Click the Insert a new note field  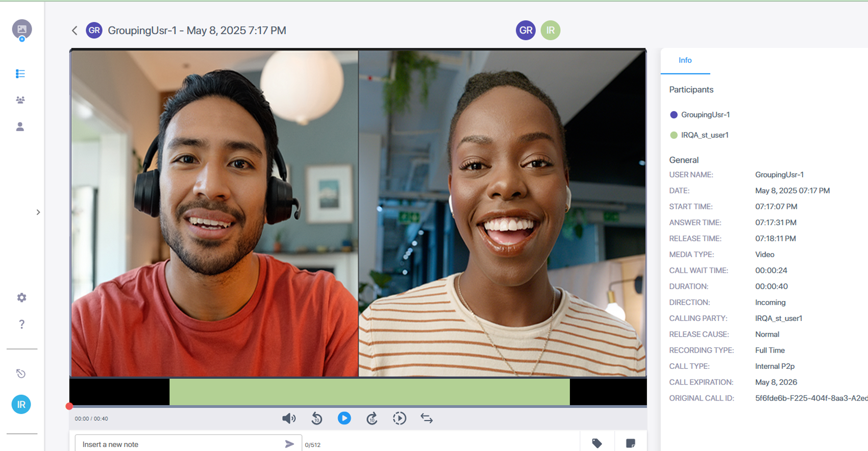point(179,444)
